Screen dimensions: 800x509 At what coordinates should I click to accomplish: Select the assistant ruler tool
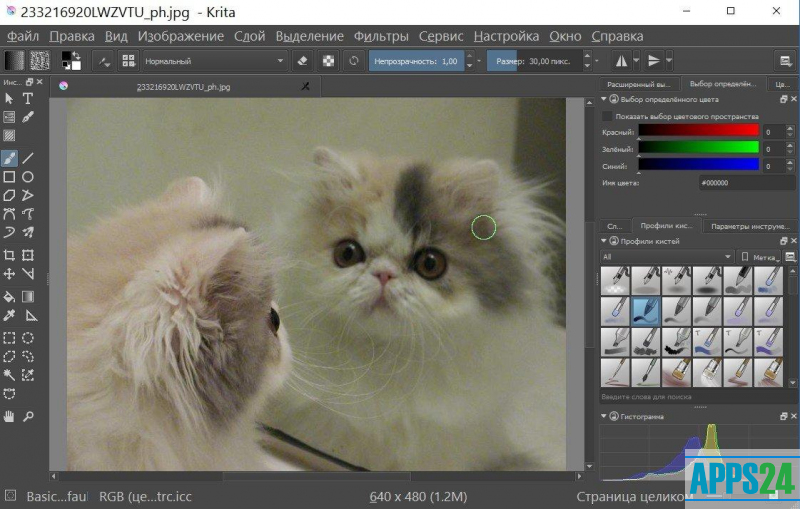pos(31,316)
